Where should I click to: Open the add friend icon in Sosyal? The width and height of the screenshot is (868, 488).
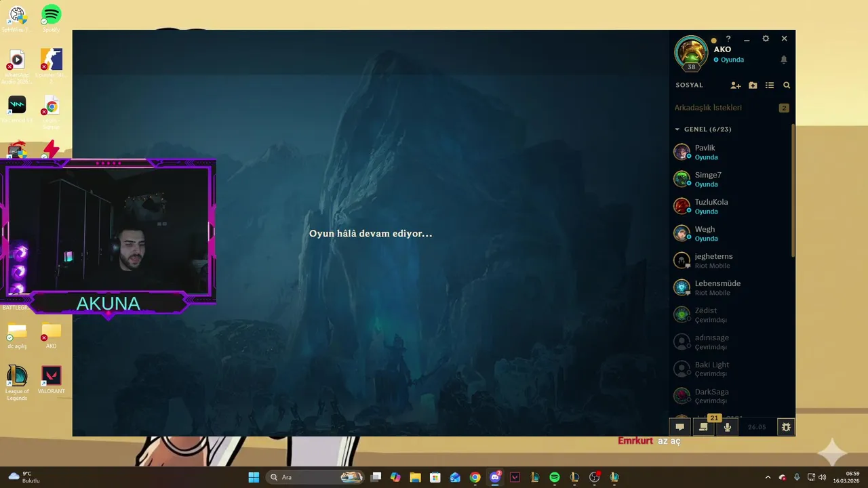point(736,85)
